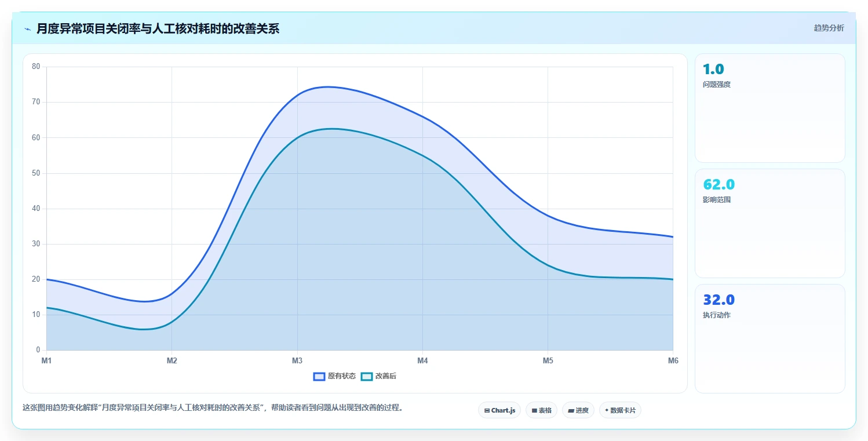Screen dimensions: 868x441
Task: Click the M6 axis label
Action: [x=673, y=361]
